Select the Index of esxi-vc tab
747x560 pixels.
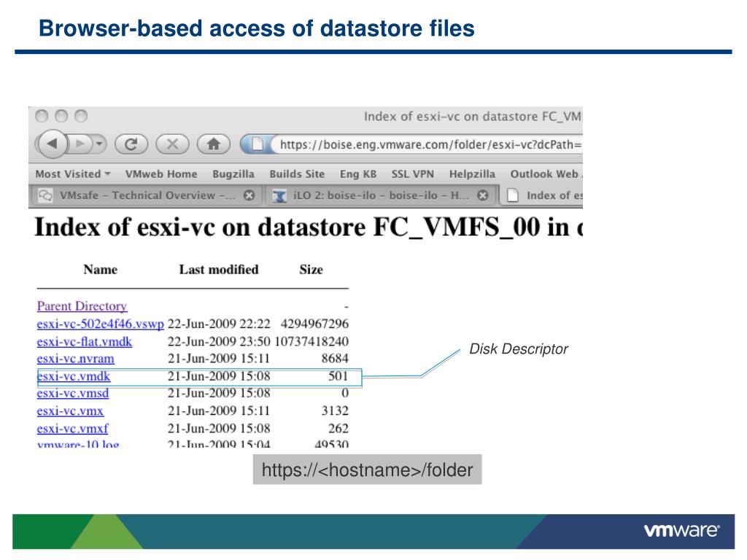pyautogui.click(x=542, y=195)
